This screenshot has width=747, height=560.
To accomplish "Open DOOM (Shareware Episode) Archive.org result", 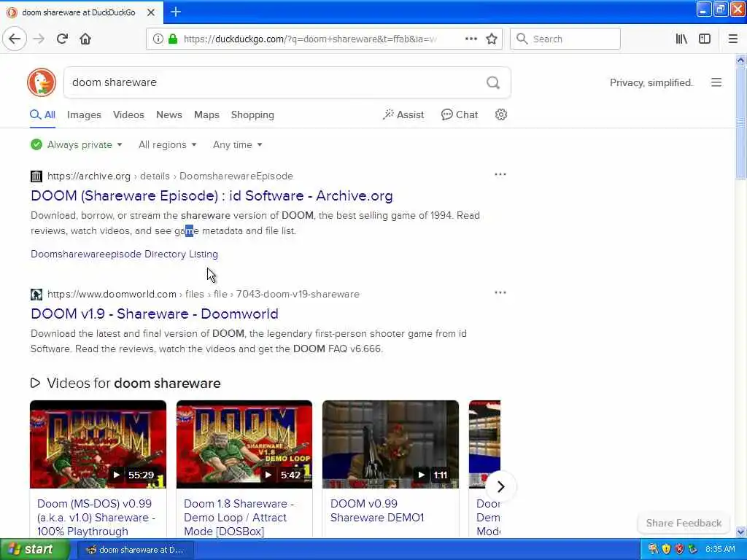I will (x=212, y=195).
